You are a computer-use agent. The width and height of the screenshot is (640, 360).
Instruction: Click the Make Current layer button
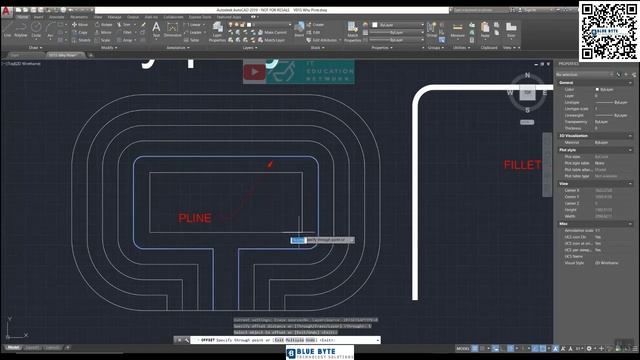(x=273, y=32)
